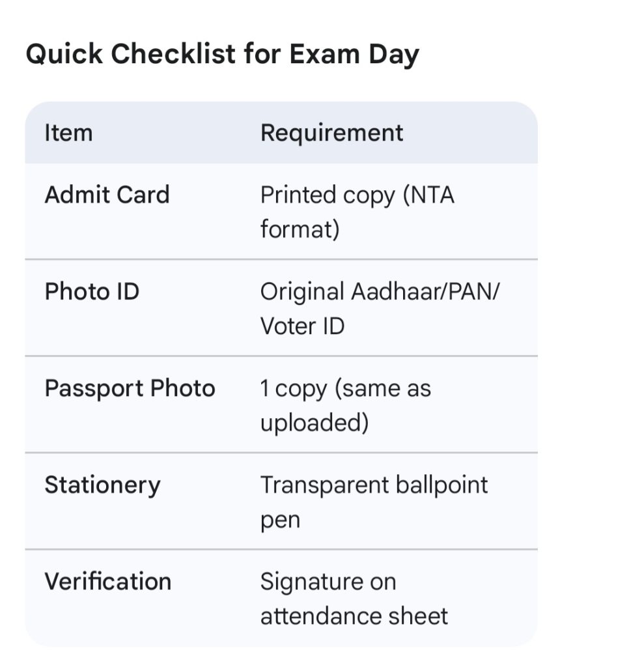Click the Transparent ballpoint requirement text
This screenshot has width=644, height=667.
coord(374,485)
